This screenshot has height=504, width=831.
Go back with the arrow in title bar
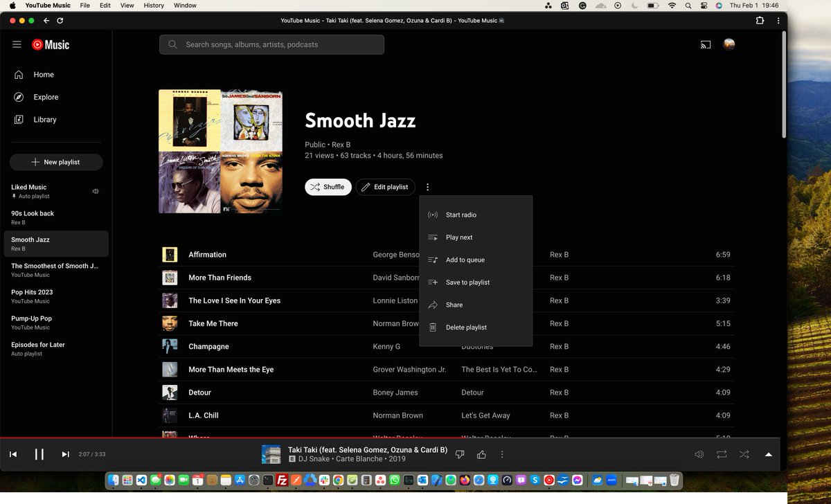(46, 21)
